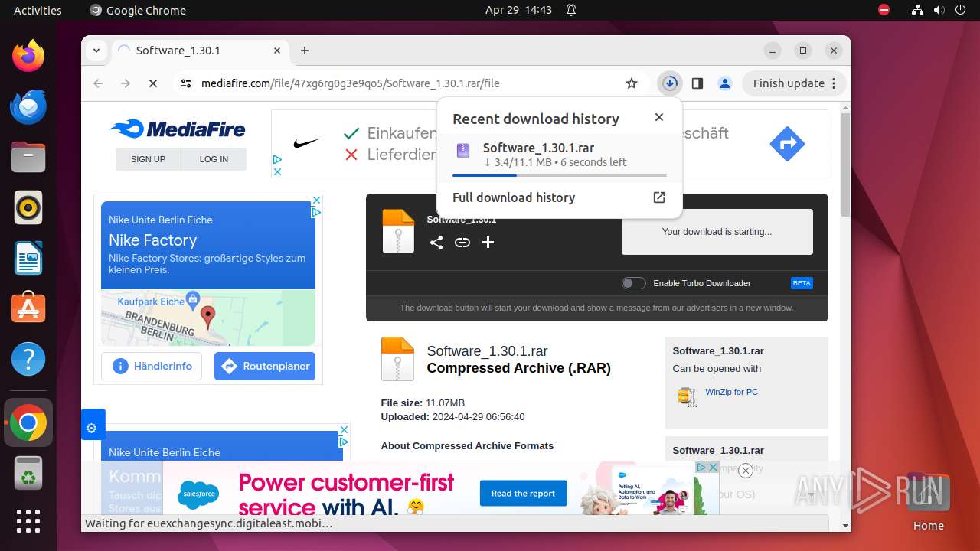Image resolution: width=980 pixels, height=551 pixels.
Task: Open the Files manager in dock
Action: tap(28, 157)
